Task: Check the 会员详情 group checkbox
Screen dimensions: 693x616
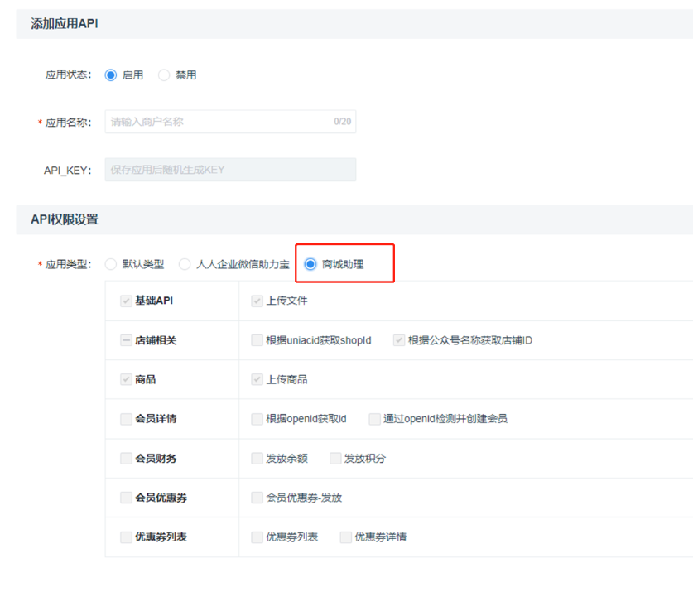Action: 127,419
